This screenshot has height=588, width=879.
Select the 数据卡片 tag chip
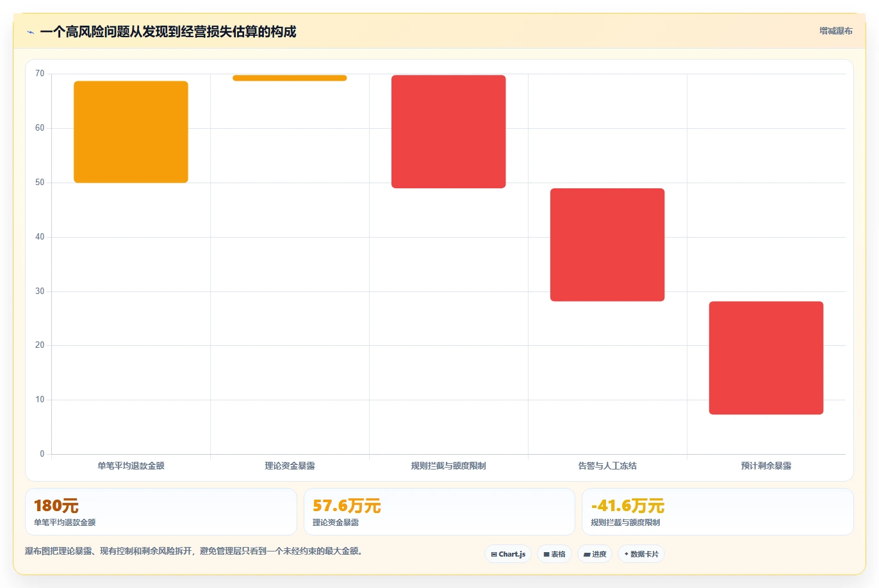(641, 554)
